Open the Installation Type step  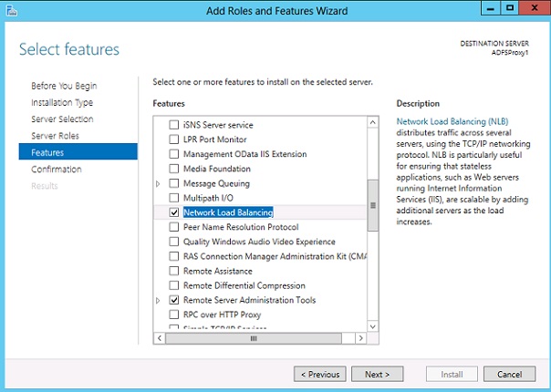pos(62,103)
